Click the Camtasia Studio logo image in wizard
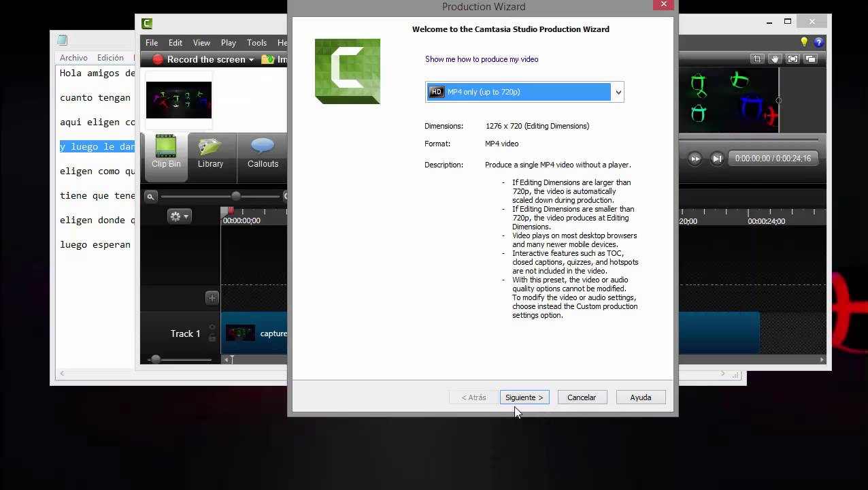The width and height of the screenshot is (868, 490). coord(348,71)
